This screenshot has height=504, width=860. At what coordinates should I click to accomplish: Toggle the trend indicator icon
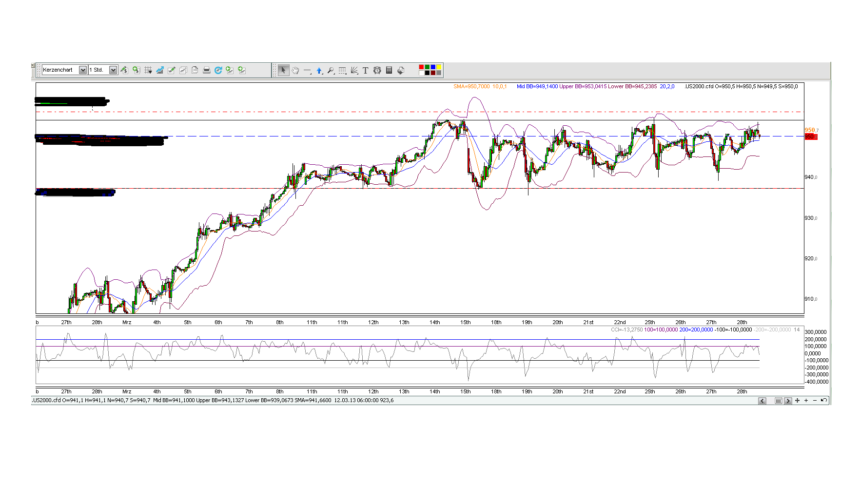pos(160,70)
